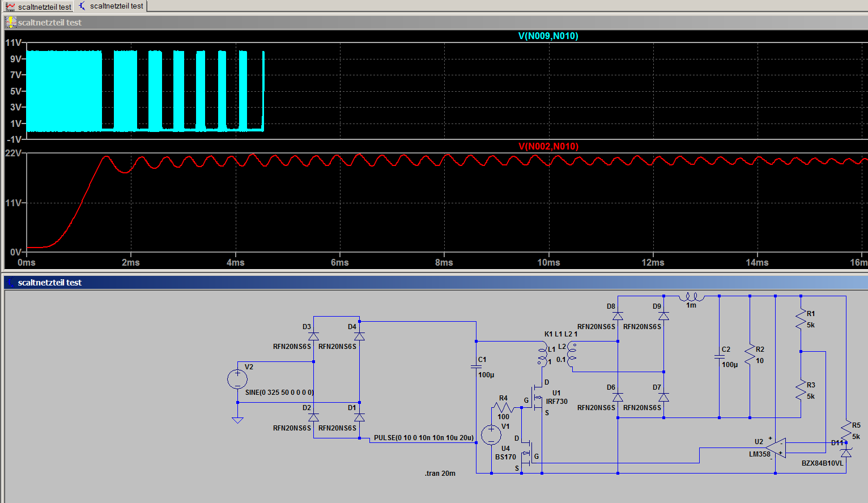Select load resistor R2

pos(750,354)
